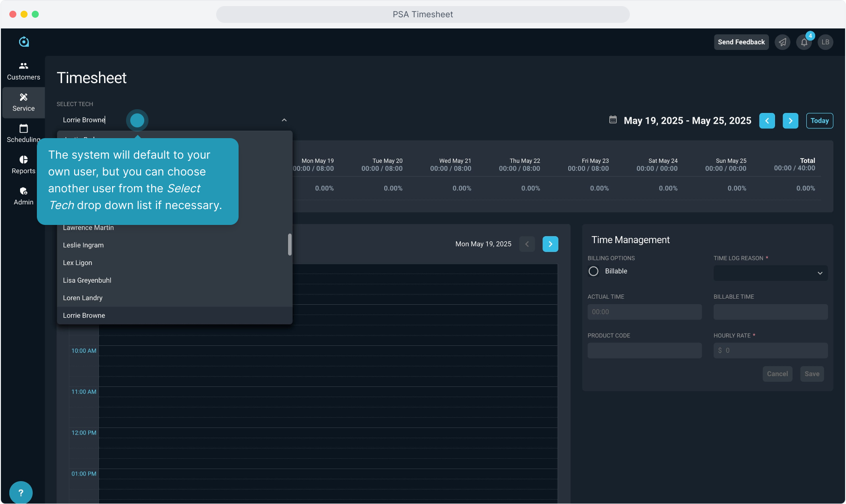This screenshot has width=846, height=504.
Task: Jump to Today in date range
Action: [x=819, y=120]
